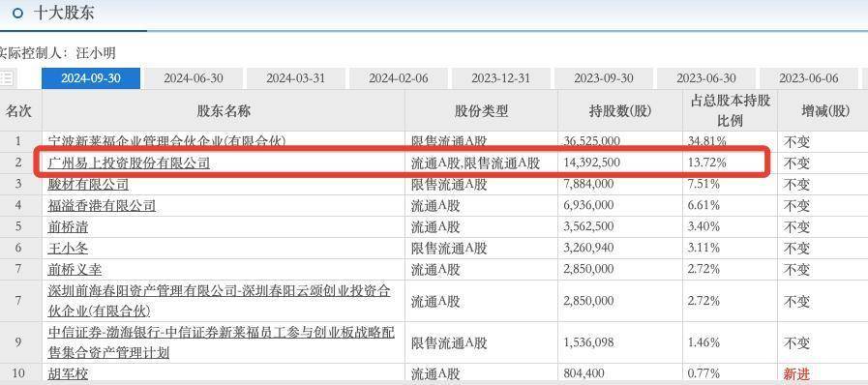Viewport: 868px width, 385px height.
Task: Open shareholder 胡军校 link
Action: click(68, 374)
